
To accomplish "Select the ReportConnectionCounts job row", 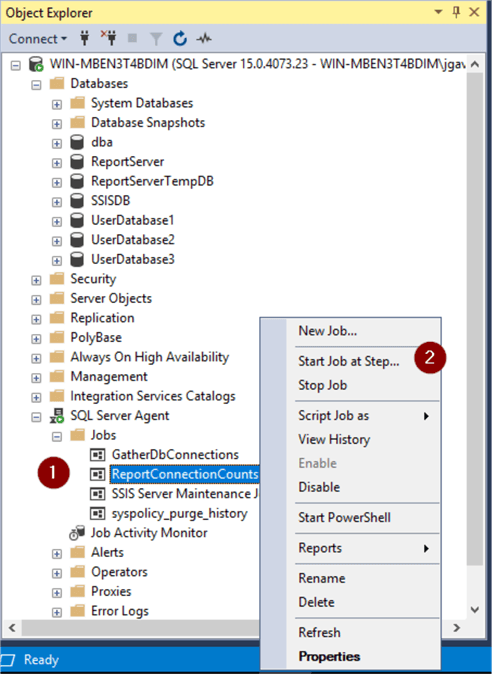I will (185, 474).
